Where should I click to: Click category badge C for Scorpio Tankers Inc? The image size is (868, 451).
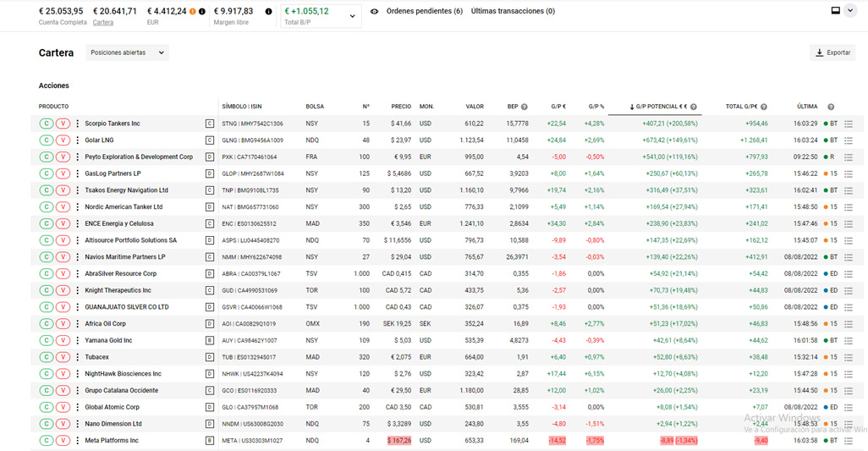pos(210,124)
